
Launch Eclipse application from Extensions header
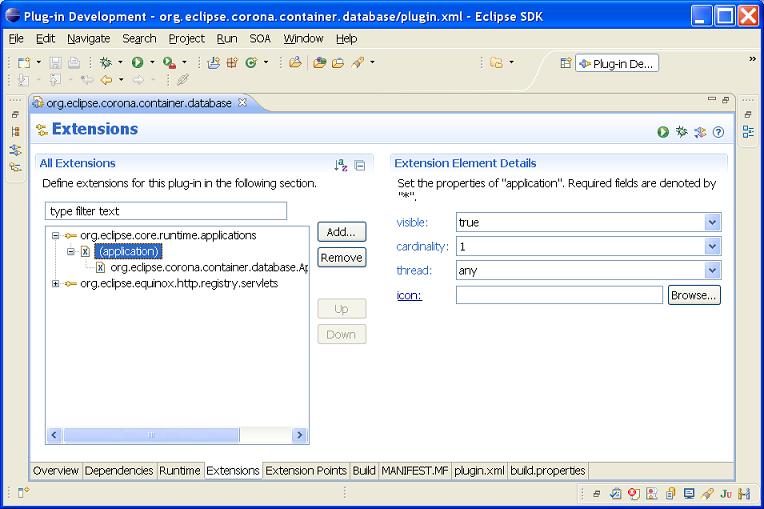coord(663,132)
